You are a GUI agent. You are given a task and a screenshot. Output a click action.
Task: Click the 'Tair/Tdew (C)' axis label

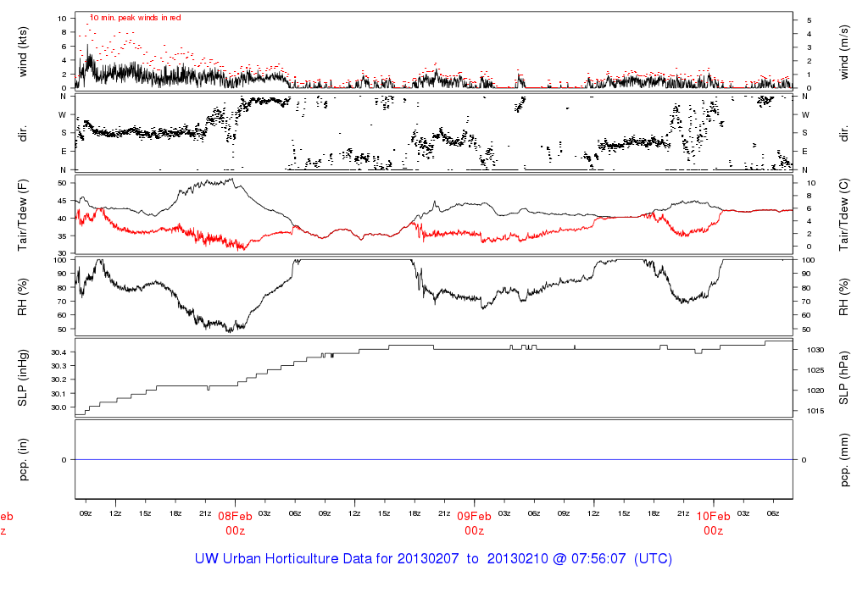pos(843,214)
